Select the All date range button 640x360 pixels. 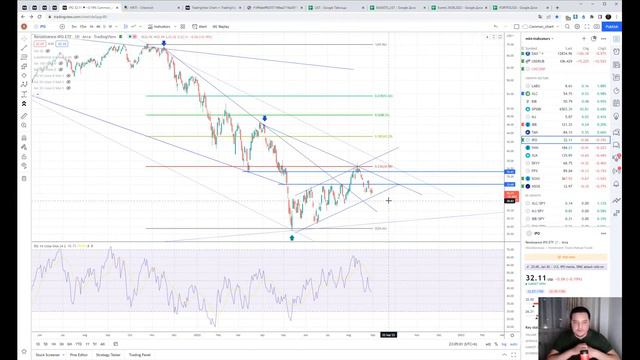coord(102,344)
